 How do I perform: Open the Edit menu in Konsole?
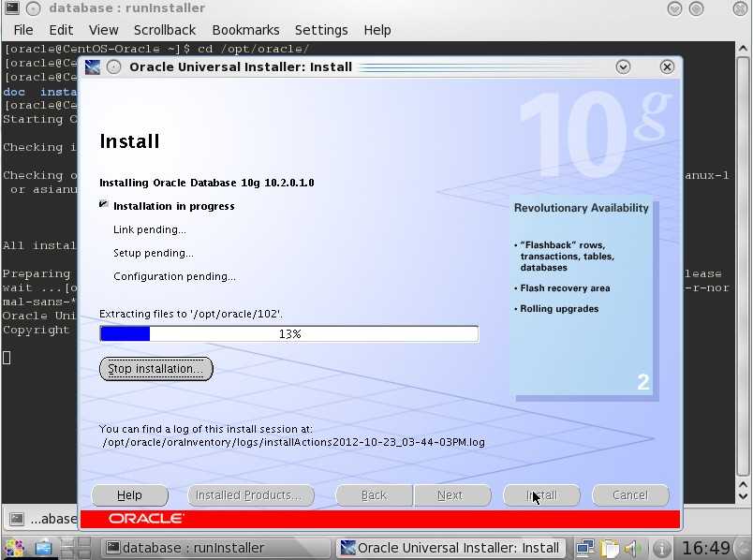click(x=61, y=30)
